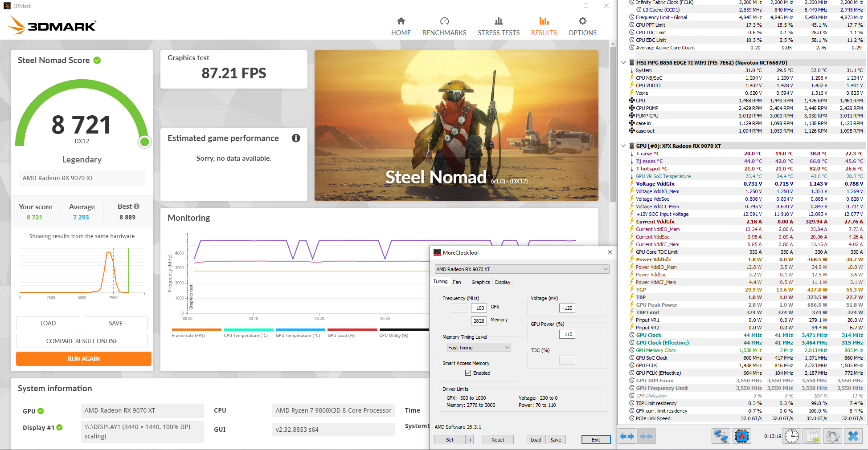This screenshot has height=450, width=868.
Task: Toggle the GPU Temperature legend series
Action: tap(300, 332)
